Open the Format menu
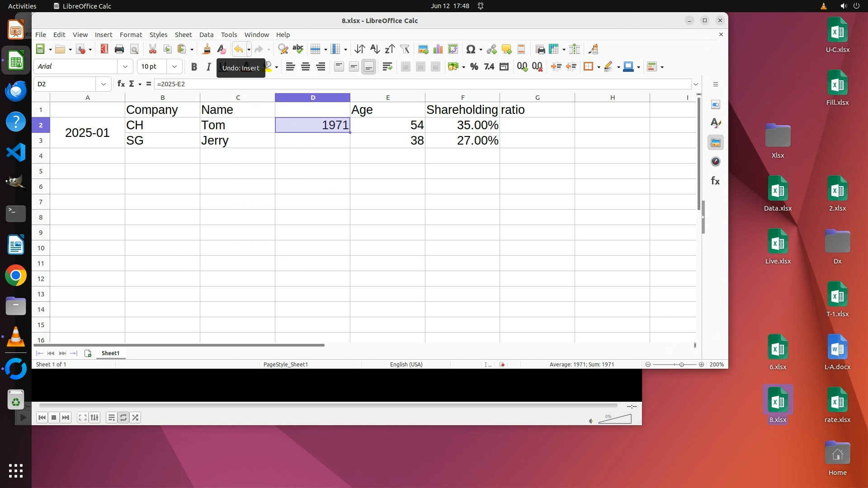868x488 pixels. tap(131, 35)
